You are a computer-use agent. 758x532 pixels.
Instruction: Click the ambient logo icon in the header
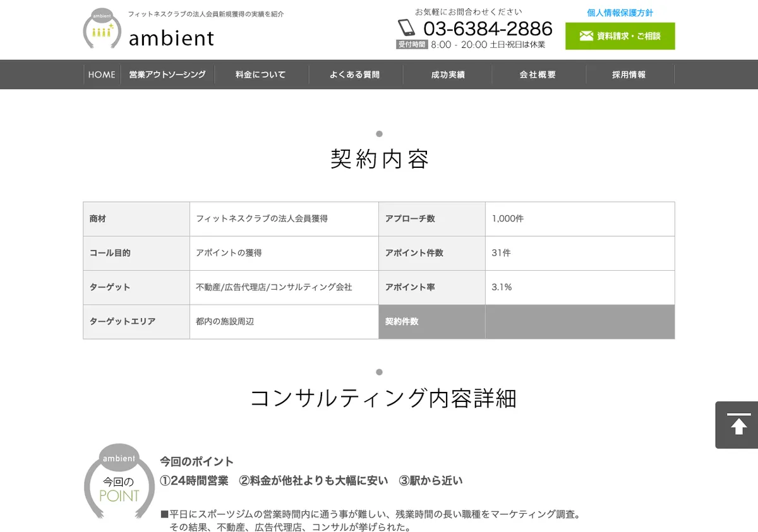tap(102, 29)
